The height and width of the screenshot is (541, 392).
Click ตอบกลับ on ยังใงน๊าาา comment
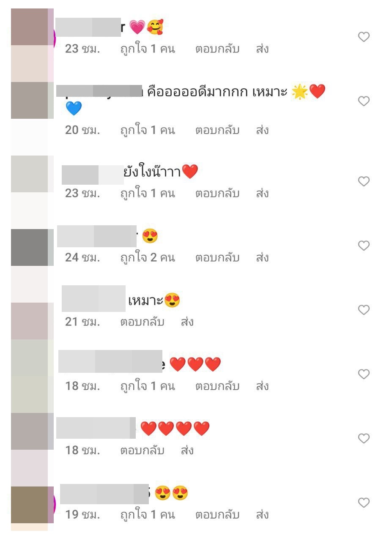217,194
